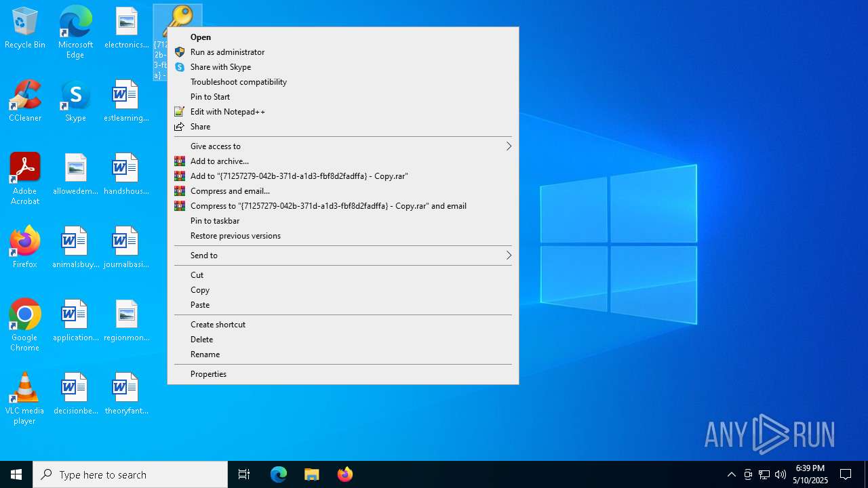
Task: Choose Delete in the context menu
Action: coord(343,340)
